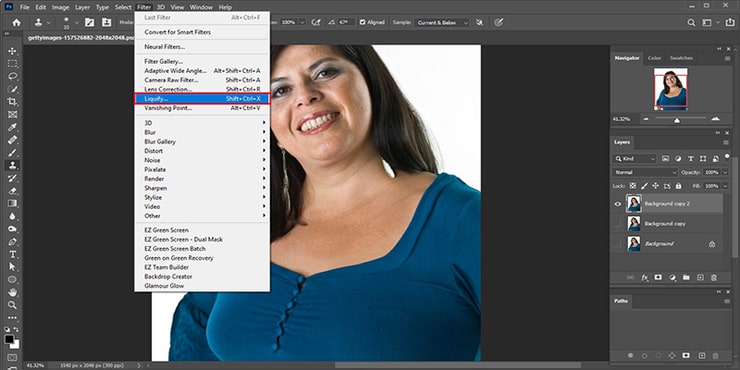Toggle the Aligned checkbox

[362, 22]
